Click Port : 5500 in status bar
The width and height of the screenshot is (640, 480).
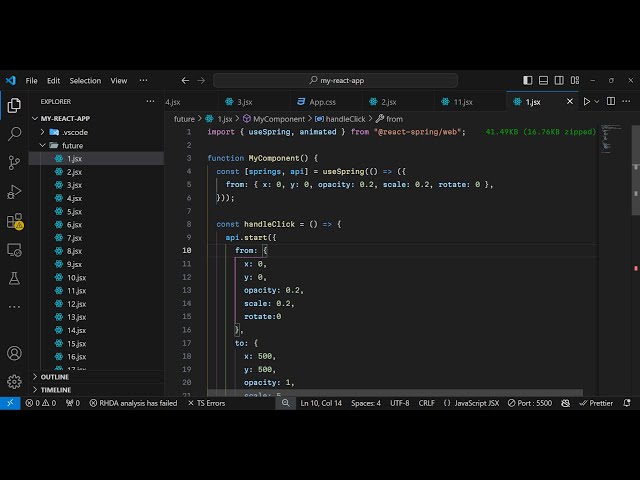[x=532, y=403]
